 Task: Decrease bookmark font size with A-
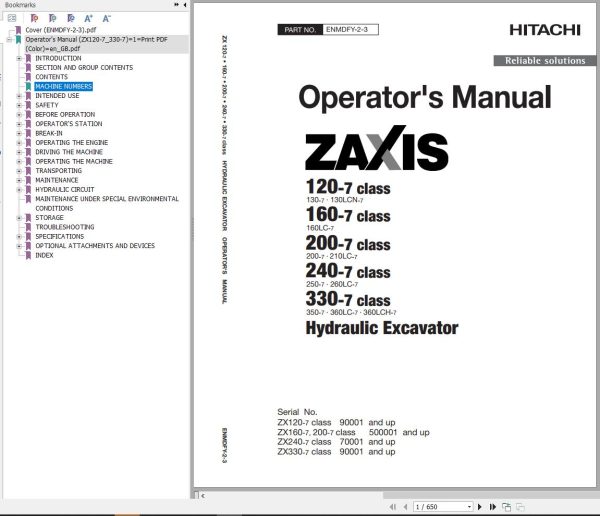106,18
